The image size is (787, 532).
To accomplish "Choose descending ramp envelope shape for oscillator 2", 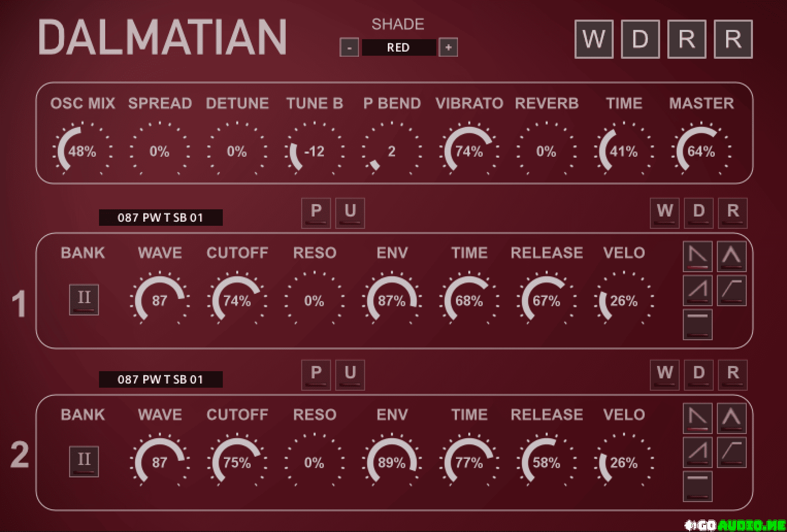I will point(697,418).
